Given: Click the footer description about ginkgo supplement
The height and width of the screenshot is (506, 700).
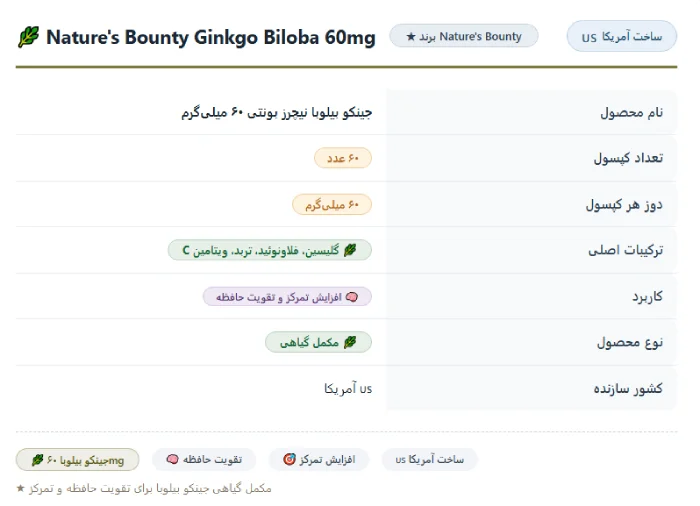Looking at the screenshot, I should coord(144,489).
